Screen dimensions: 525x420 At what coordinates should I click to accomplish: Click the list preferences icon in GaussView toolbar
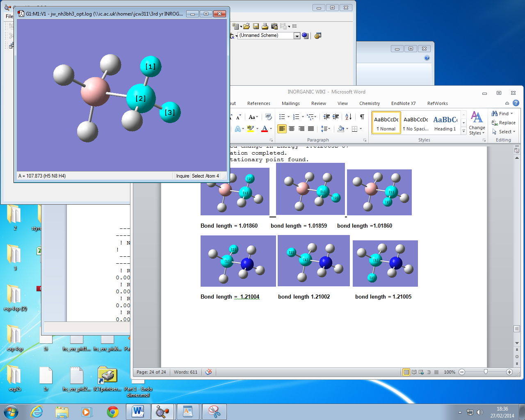pos(294,26)
